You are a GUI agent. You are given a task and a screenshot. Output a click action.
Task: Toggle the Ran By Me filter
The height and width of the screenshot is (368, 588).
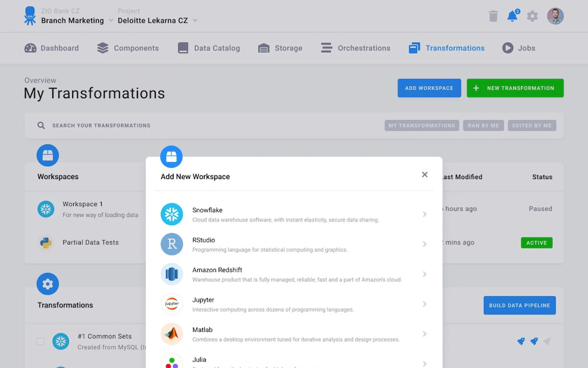(483, 125)
